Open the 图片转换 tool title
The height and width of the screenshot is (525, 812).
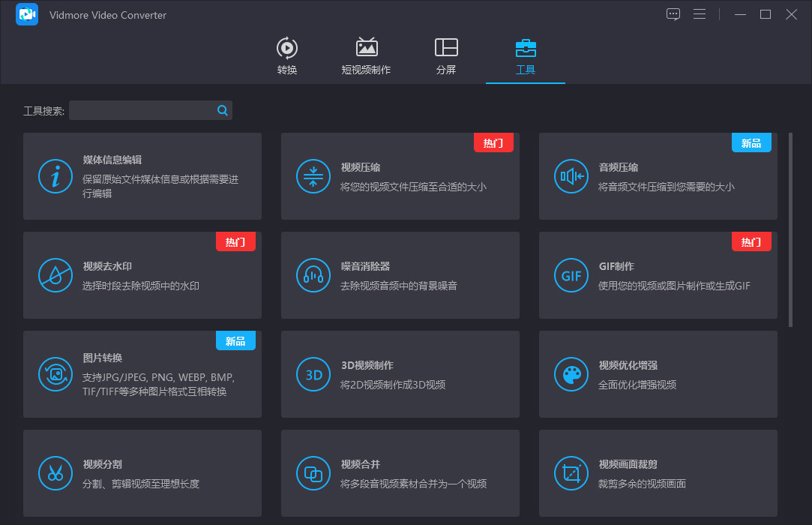[103, 358]
